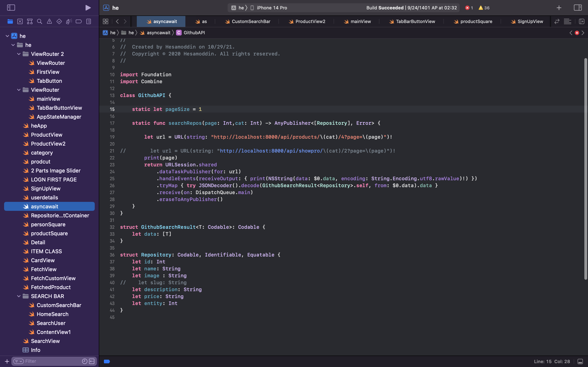Open FetchCustomView file in navigator
The height and width of the screenshot is (367, 588).
coord(53,278)
